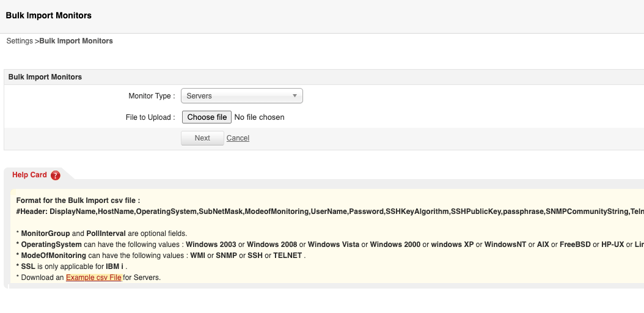Click the 'PollInterval' bold word
The width and height of the screenshot is (644, 313).
[106, 234]
